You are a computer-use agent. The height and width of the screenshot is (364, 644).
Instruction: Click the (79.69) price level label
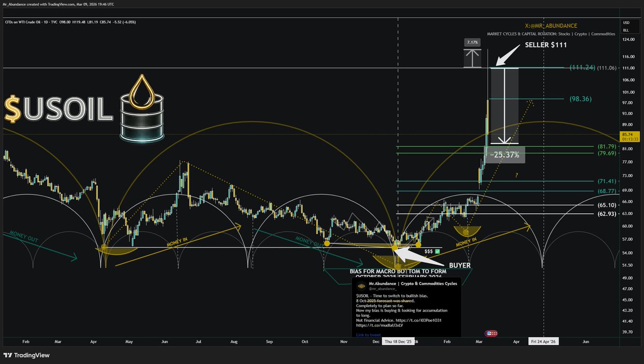point(606,153)
